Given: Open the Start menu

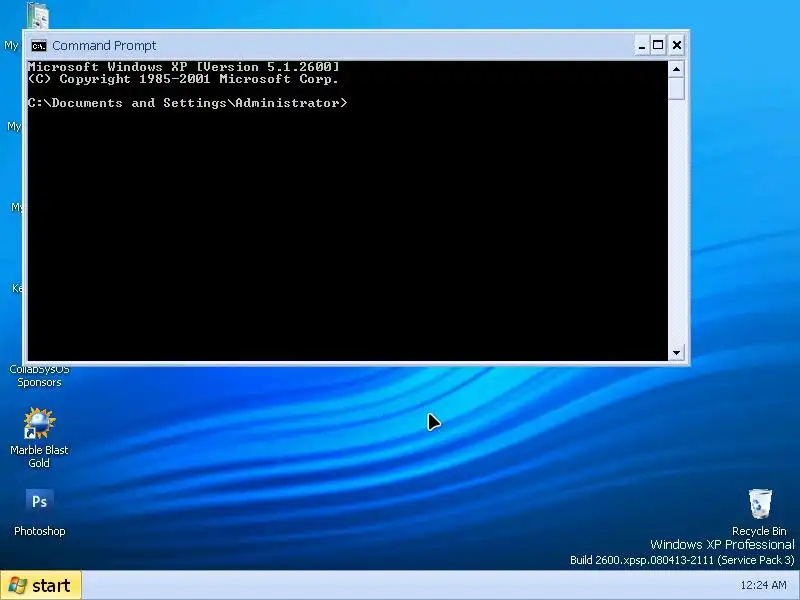Looking at the screenshot, I should [x=41, y=585].
